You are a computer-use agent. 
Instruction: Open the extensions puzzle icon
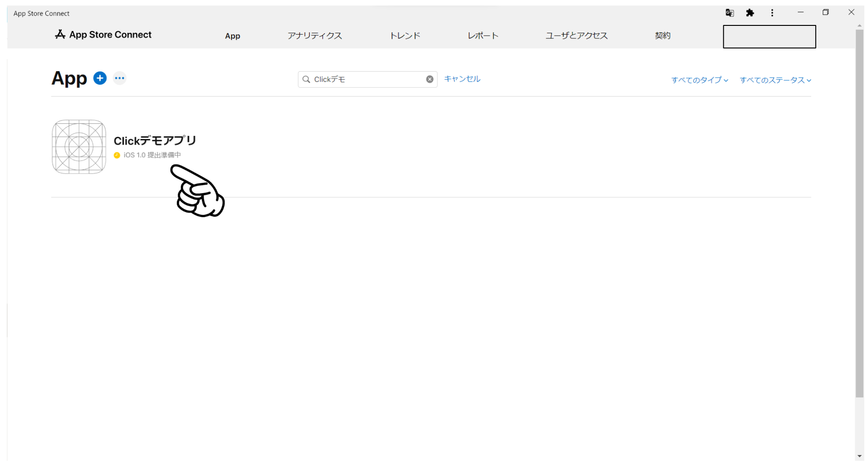click(x=750, y=13)
